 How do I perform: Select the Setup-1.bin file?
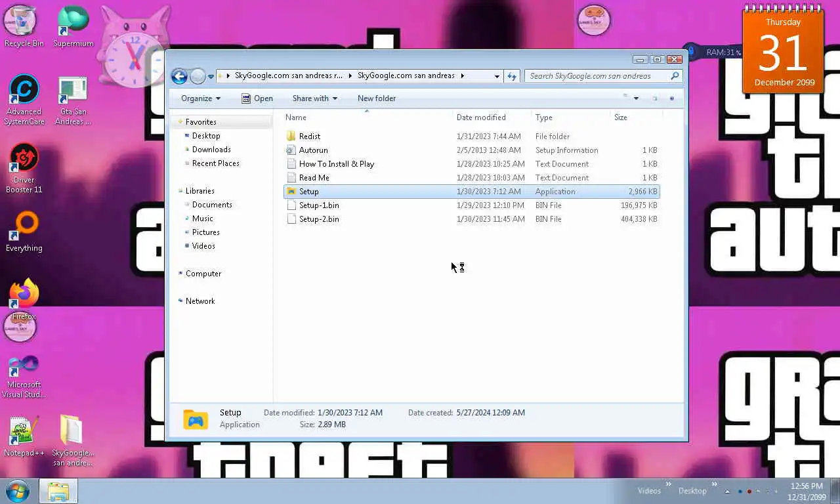471,205
